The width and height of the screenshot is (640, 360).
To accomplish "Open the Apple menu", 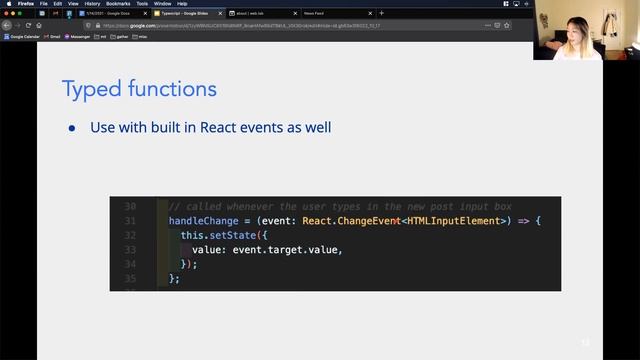I will [9, 4].
